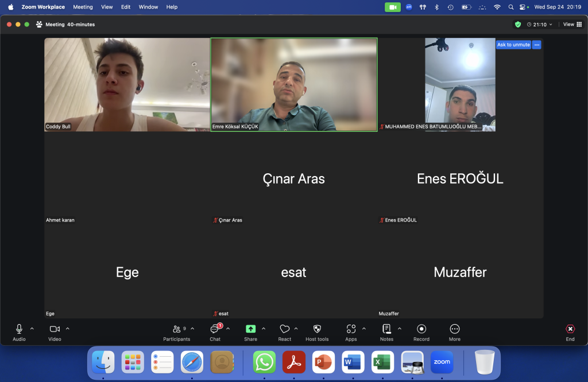Open the Notes icon
Viewport: 588px width, 382px height.
[x=386, y=329]
